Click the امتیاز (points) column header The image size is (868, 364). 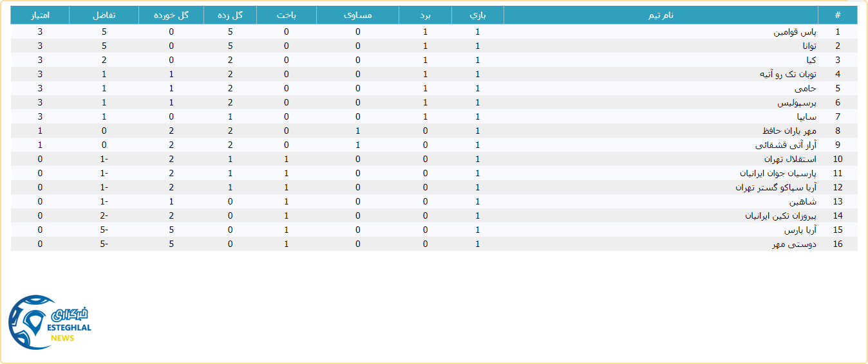40,15
